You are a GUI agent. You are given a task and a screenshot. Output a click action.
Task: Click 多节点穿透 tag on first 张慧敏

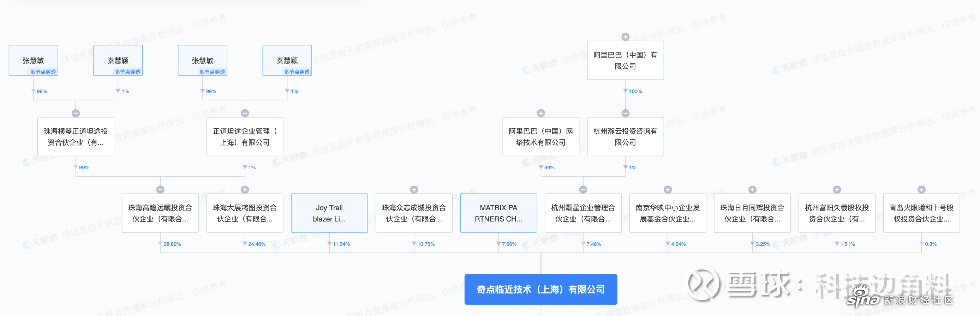pos(43,72)
